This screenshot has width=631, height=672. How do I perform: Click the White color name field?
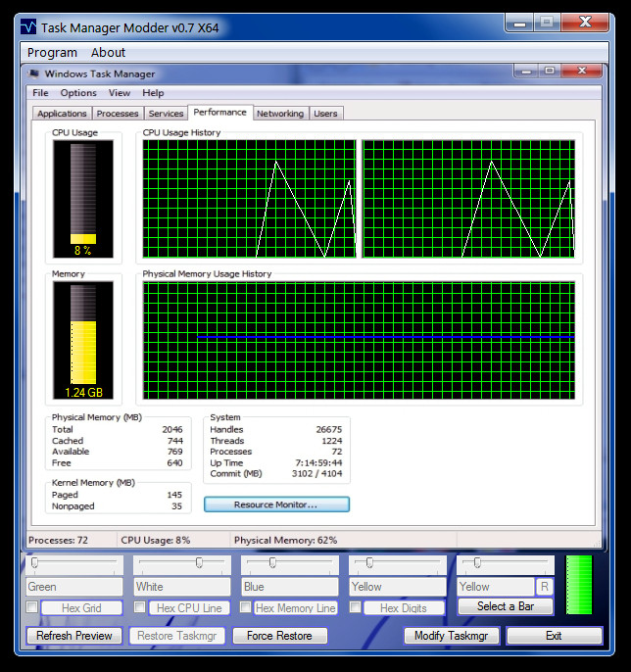pos(182,587)
